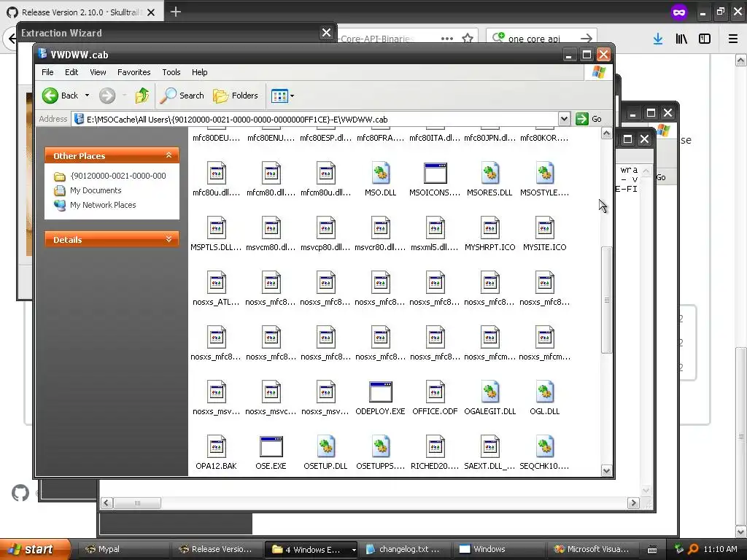747x560 pixels.
Task: Click the Go button beside address bar
Action: tap(589, 119)
